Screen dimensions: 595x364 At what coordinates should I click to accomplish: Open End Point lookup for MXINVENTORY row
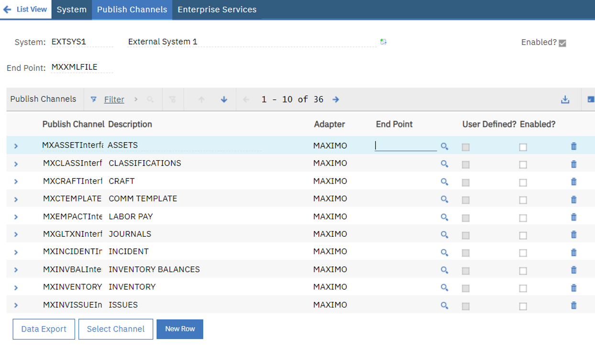(x=444, y=287)
